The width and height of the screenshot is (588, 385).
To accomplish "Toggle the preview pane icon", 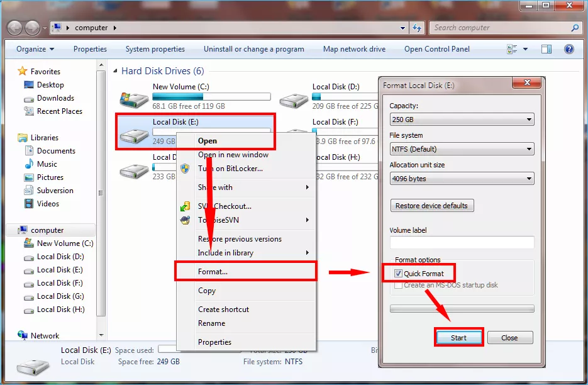I will coord(546,49).
